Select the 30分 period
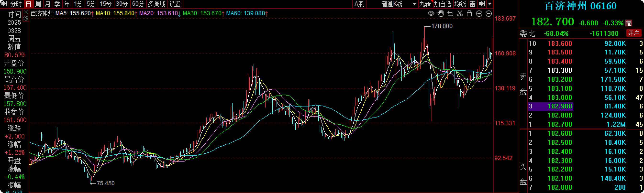Viewport: 644px width, 193px height. point(122,4)
